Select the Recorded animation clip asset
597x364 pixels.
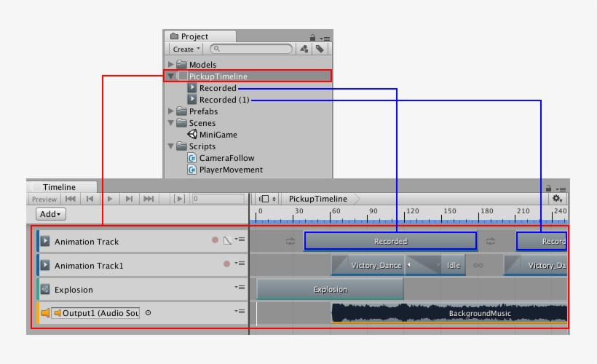pos(218,88)
